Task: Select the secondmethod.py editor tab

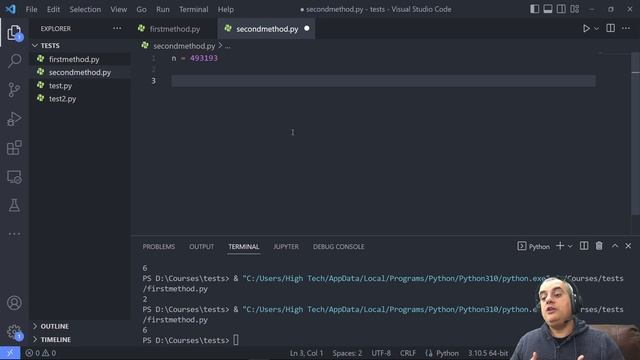Action: tap(267, 29)
